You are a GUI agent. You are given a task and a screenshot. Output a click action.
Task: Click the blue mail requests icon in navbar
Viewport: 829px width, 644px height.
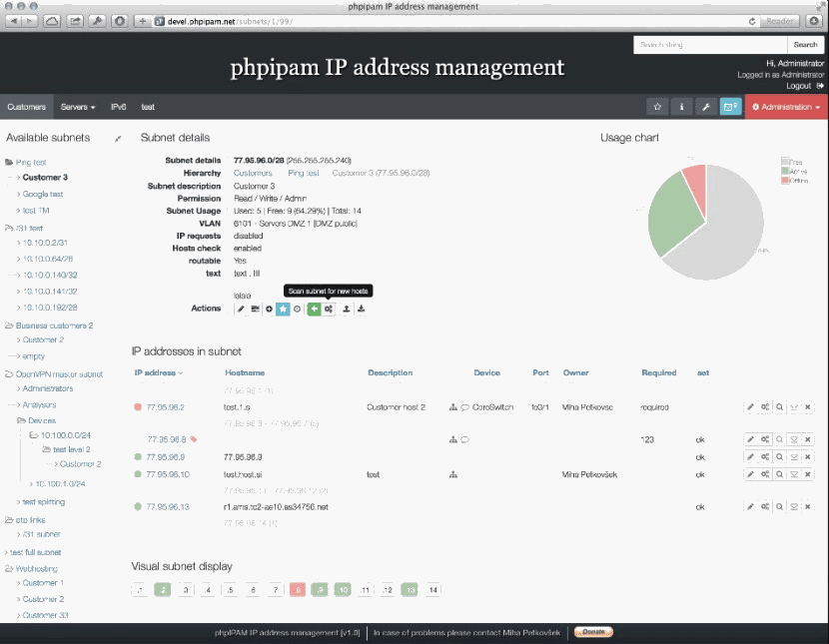click(x=731, y=107)
